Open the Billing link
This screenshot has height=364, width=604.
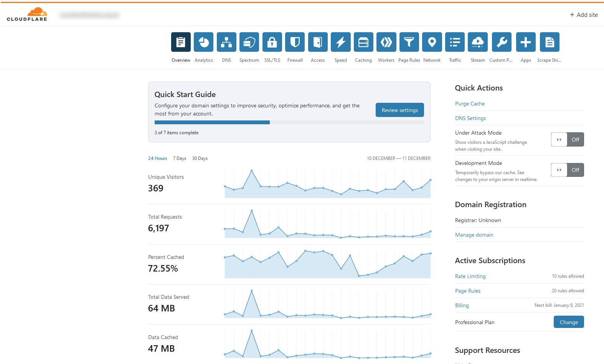click(x=462, y=305)
